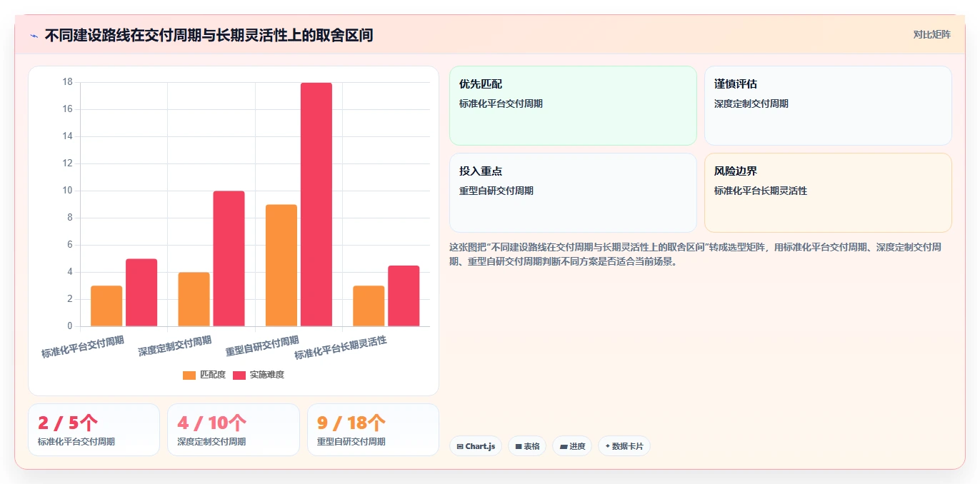
Task: Click the lightning icon beside the title
Action: coord(34,36)
